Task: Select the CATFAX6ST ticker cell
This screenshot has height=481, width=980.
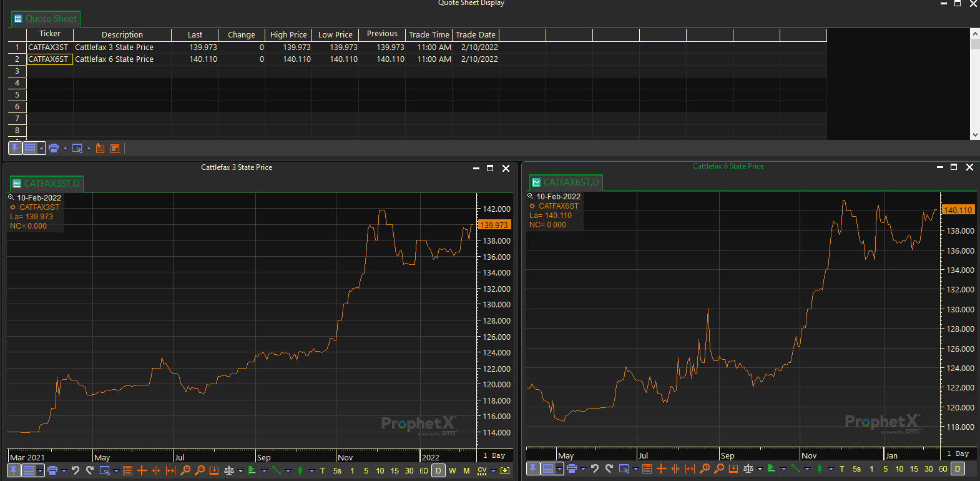Action: pos(50,59)
